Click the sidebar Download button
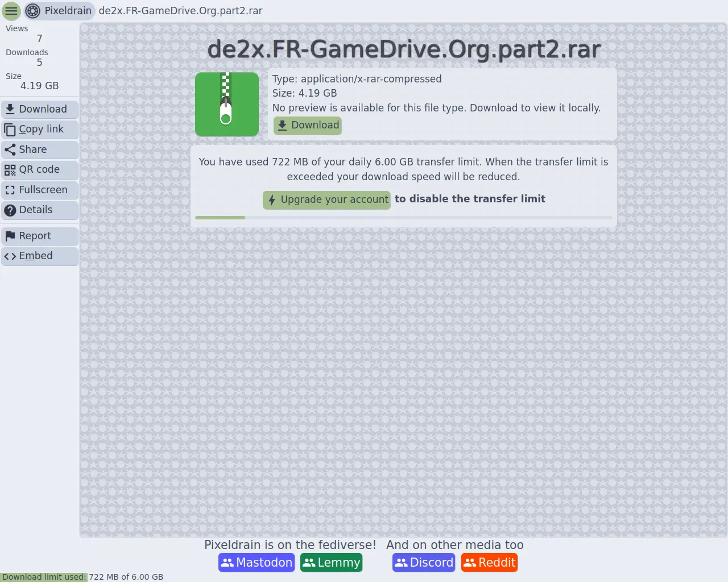Viewport: 728px width, 582px height. (40, 109)
